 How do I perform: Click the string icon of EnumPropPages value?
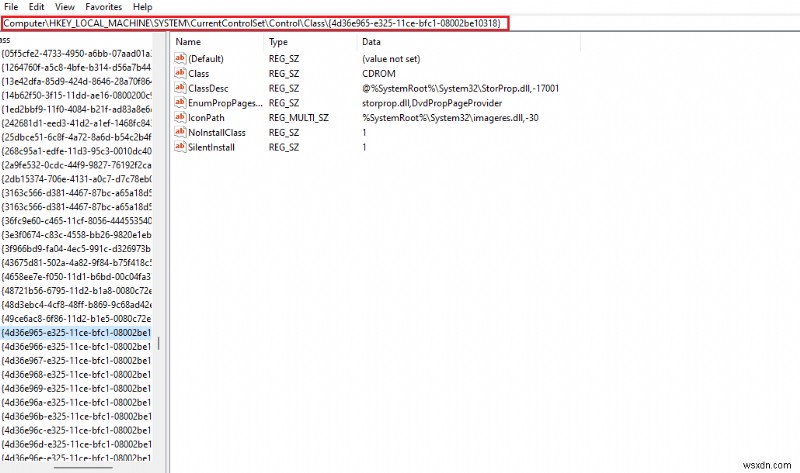pyautogui.click(x=180, y=103)
